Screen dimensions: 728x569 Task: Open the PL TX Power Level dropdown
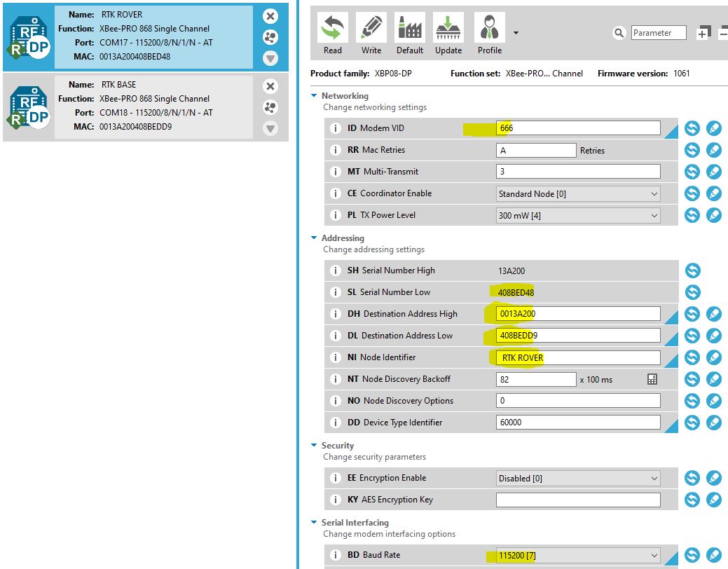[578, 216]
